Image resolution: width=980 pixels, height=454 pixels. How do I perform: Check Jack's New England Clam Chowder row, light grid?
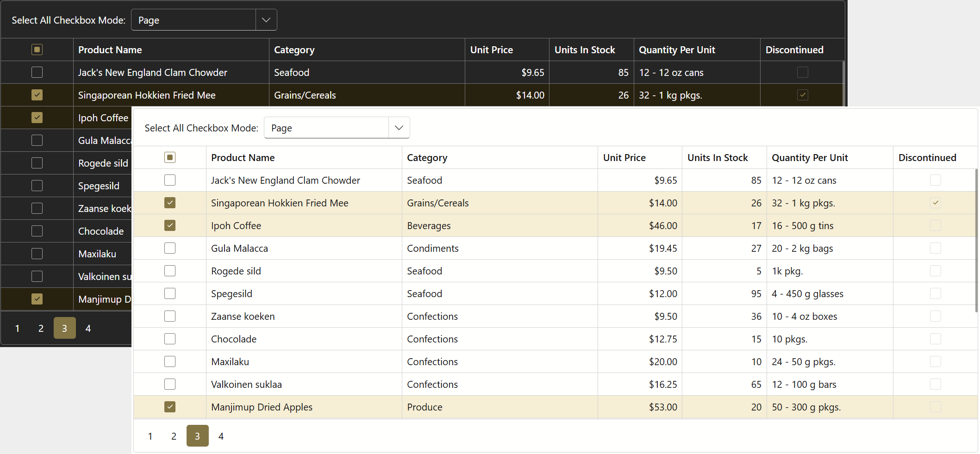[x=170, y=180]
